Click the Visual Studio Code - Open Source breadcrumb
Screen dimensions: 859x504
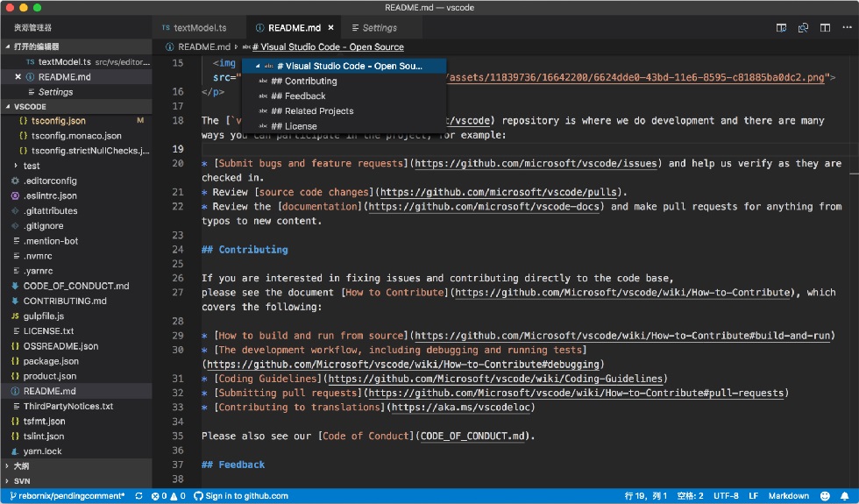[x=328, y=47]
